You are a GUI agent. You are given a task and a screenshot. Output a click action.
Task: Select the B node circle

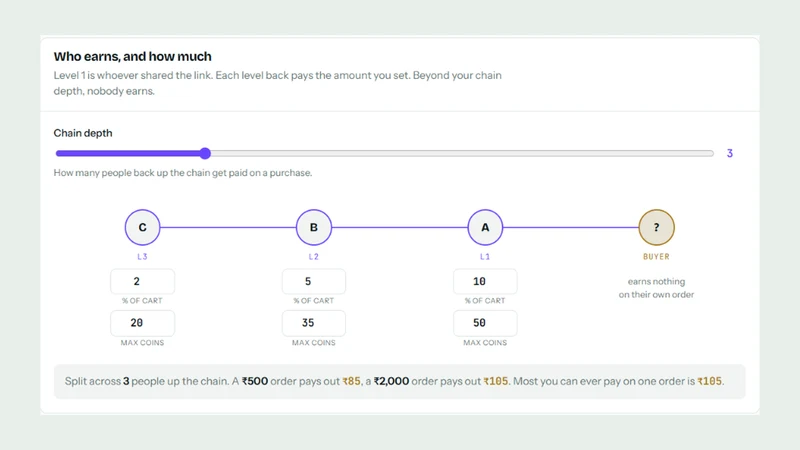[x=314, y=227]
